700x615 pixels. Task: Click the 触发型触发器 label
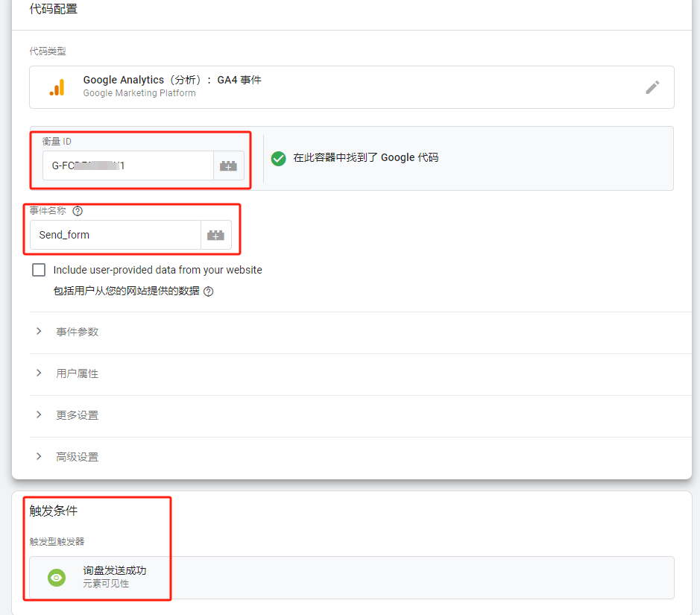[x=57, y=541]
